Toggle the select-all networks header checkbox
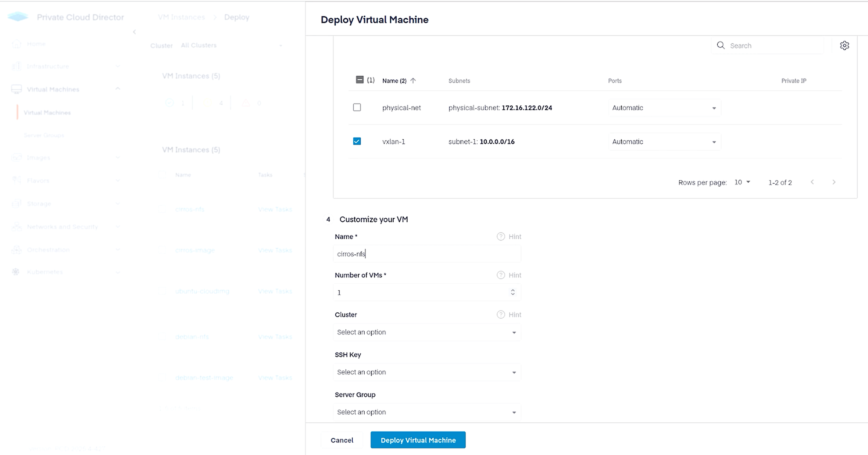This screenshot has width=868, height=455. coord(359,80)
